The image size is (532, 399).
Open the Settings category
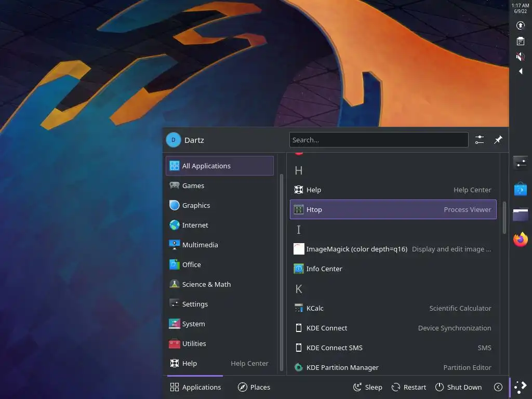coord(220,304)
